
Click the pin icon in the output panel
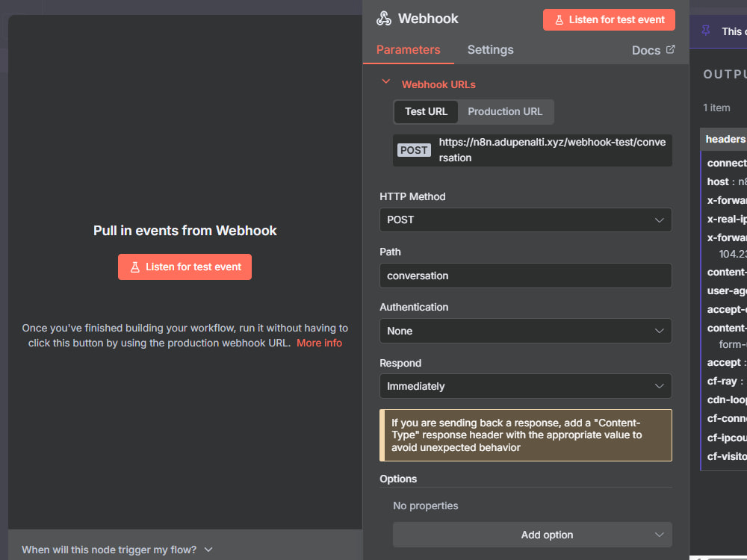point(706,31)
